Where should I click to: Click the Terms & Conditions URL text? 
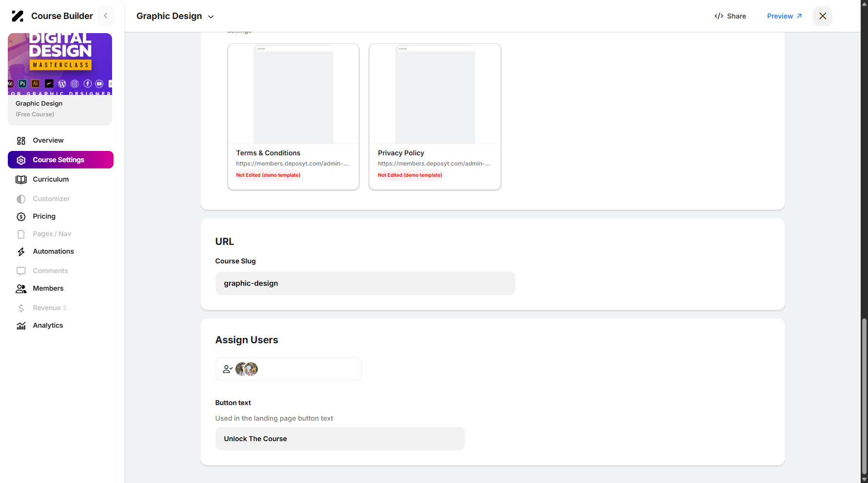pos(292,164)
